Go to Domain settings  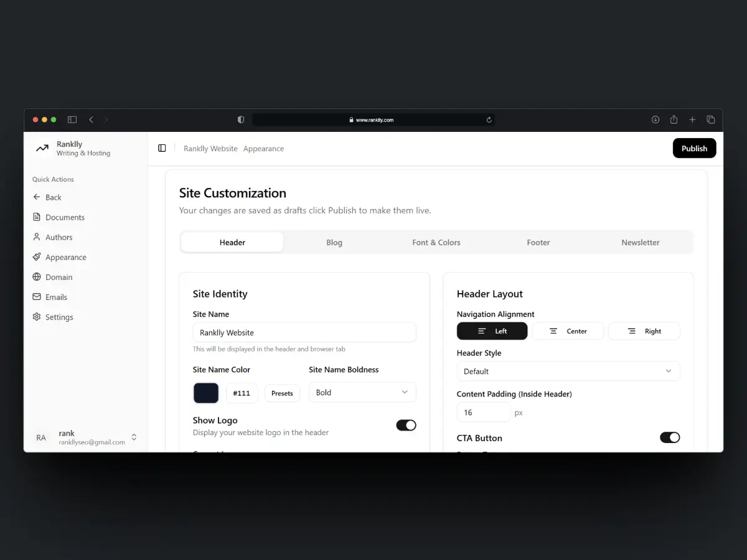click(58, 277)
